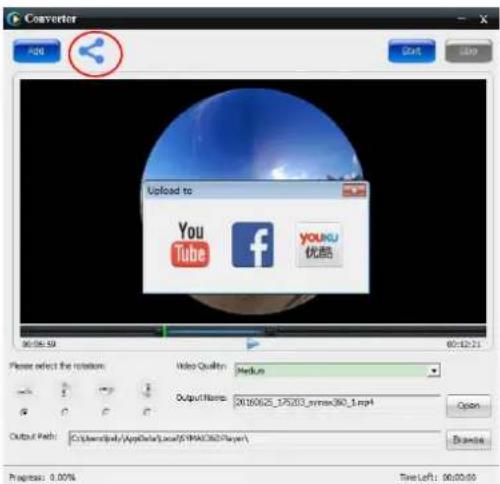Select the fourth rotation radio button
500x484 pixels.
pos(147,413)
